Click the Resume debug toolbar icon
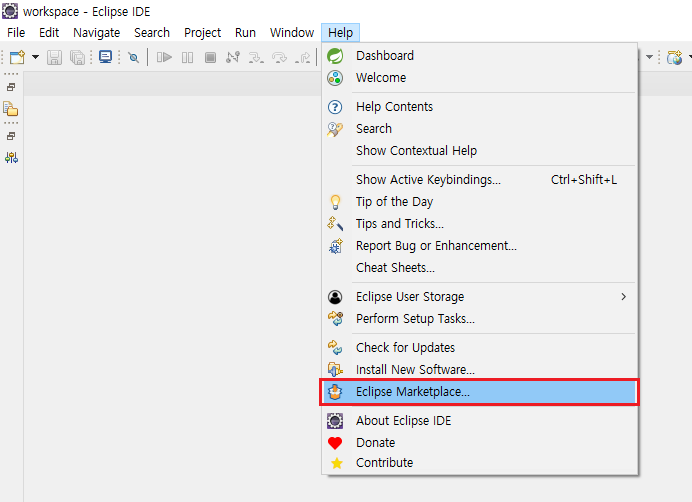The image size is (692, 502). [x=164, y=57]
